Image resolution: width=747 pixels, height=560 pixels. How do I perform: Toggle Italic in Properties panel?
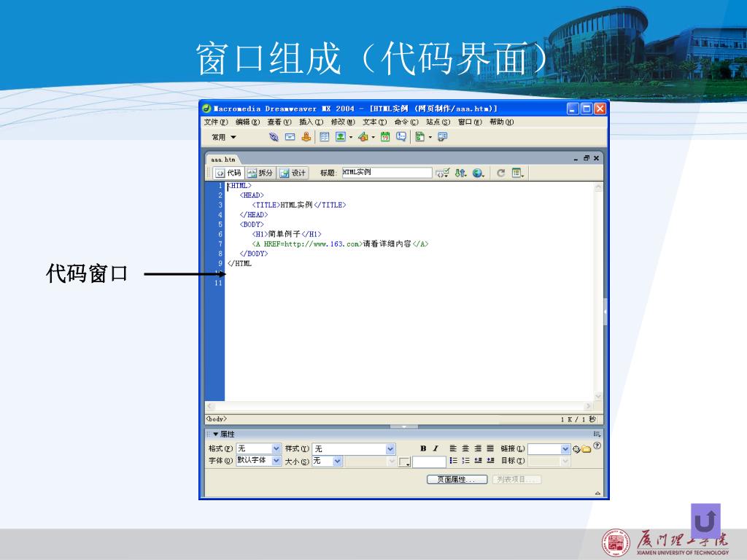tap(436, 448)
